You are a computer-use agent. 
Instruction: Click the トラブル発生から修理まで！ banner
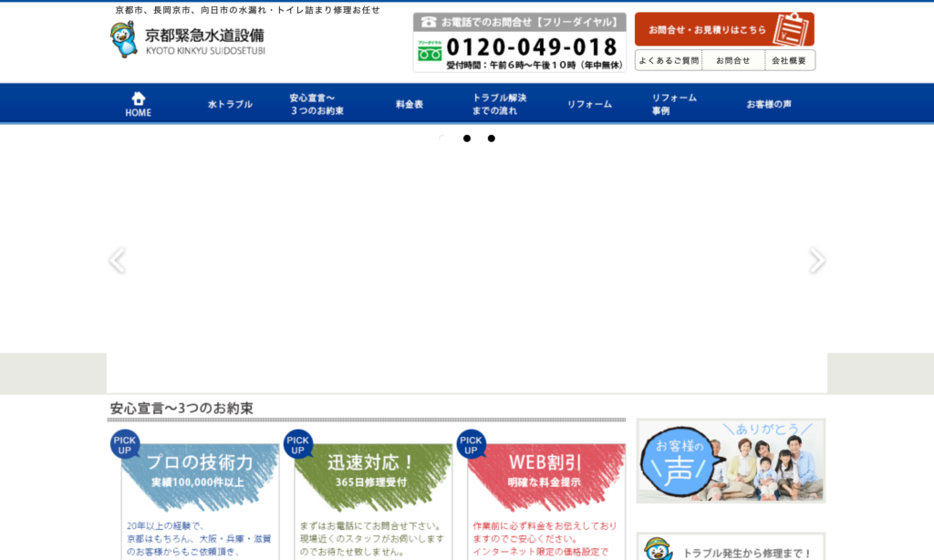pyautogui.click(x=731, y=546)
